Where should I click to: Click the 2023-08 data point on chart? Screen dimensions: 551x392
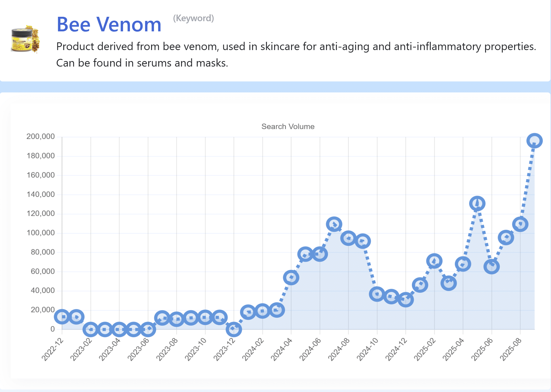[x=177, y=319]
